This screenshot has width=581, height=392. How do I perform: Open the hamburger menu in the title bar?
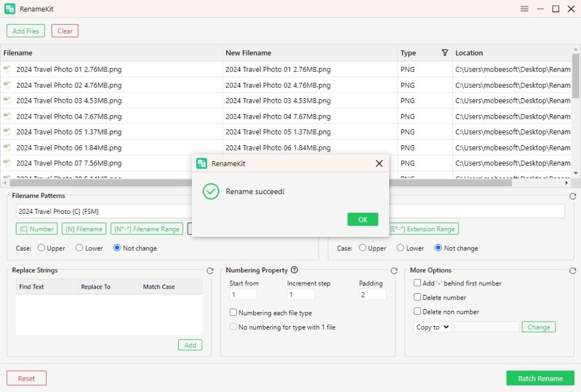pos(524,9)
